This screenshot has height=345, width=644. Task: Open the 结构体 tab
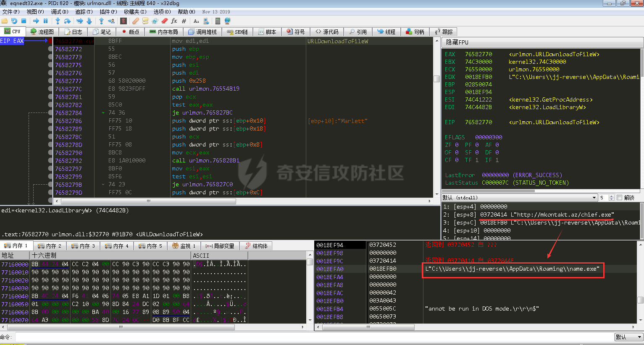(x=256, y=246)
